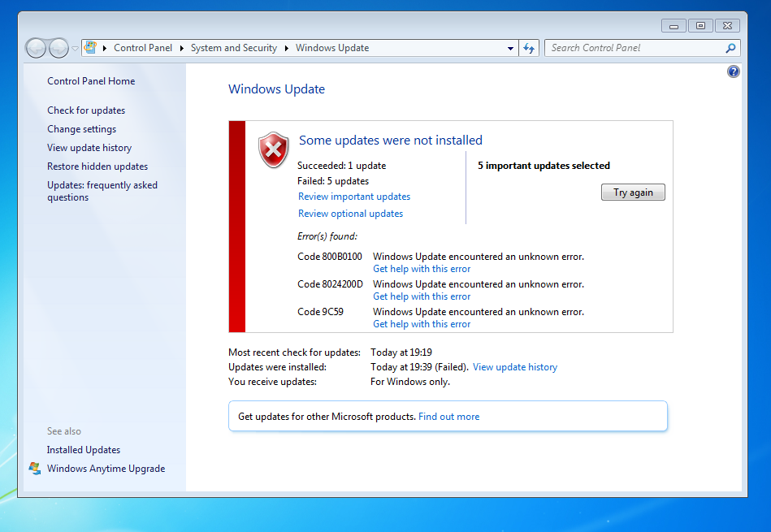
Task: Open the blue Help question icon
Action: pos(733,71)
